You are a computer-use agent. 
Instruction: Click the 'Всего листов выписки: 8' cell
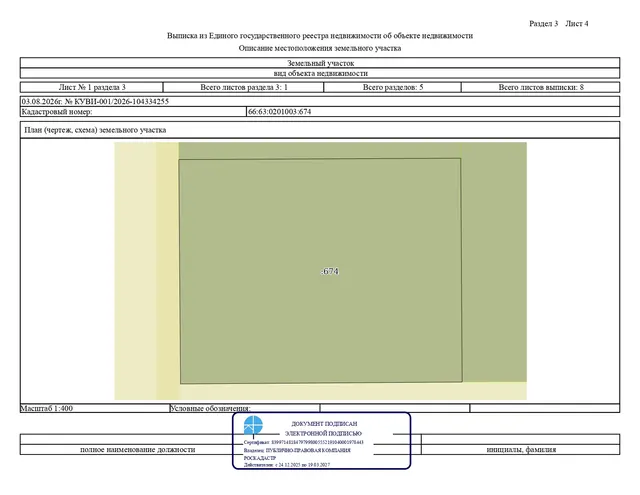tap(541, 87)
